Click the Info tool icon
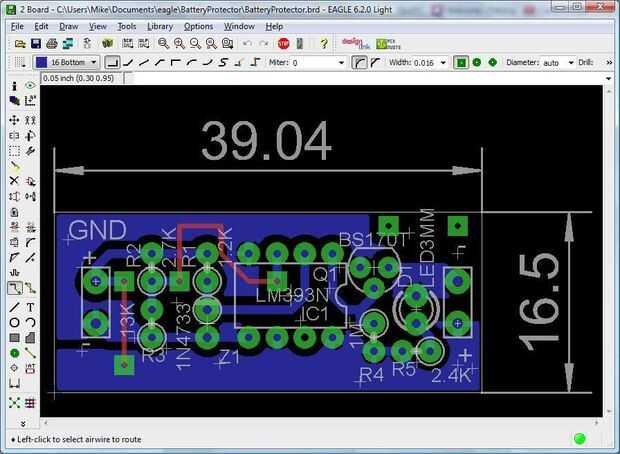 coord(14,86)
